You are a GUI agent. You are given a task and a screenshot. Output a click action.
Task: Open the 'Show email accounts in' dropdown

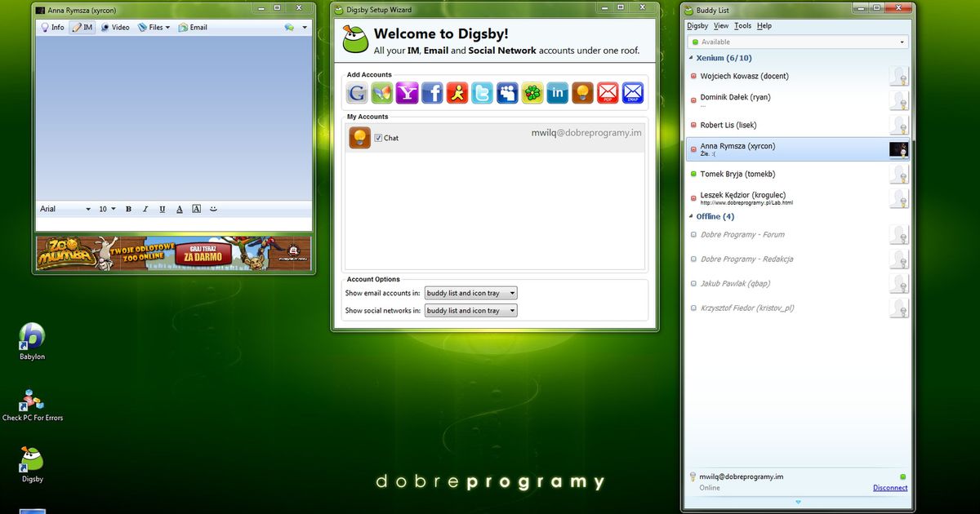pos(513,293)
